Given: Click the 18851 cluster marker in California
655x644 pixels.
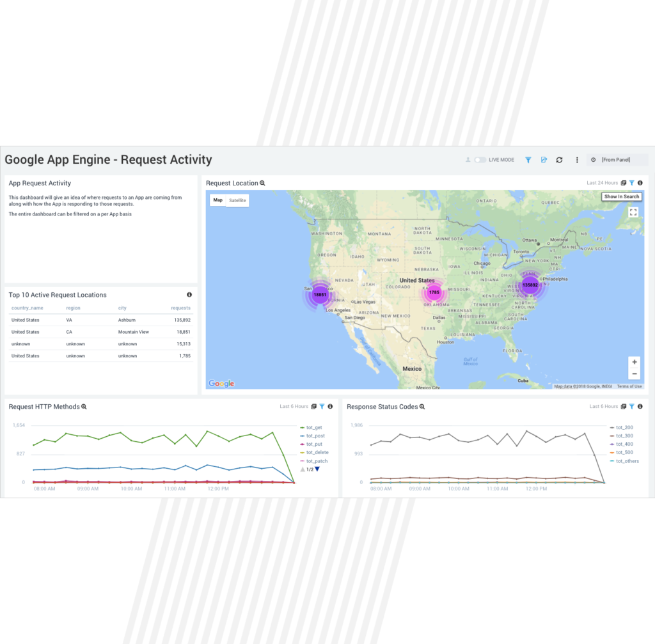Looking at the screenshot, I should point(320,294).
